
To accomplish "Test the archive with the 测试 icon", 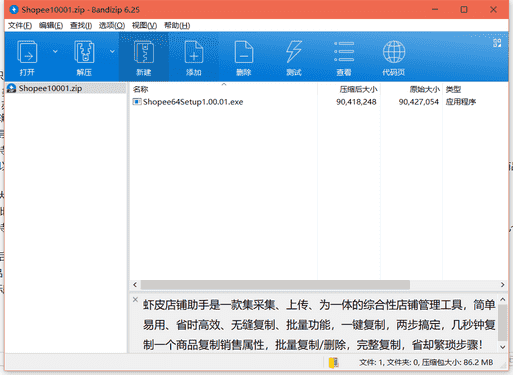I will (294, 57).
